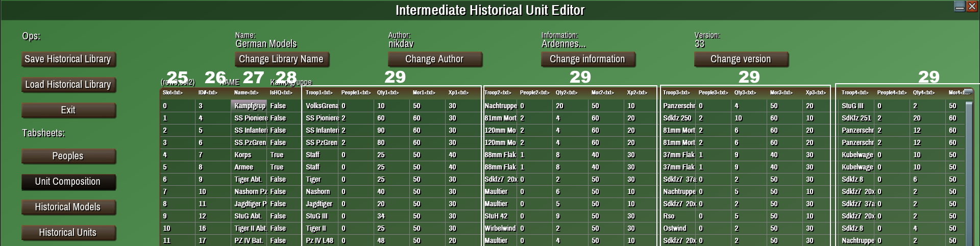Exit the editor via Exit button
Viewport: 980px width, 246px height.
click(x=68, y=110)
